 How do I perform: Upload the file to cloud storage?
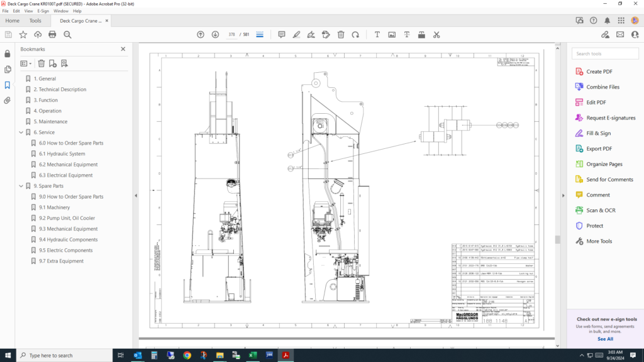38,35
